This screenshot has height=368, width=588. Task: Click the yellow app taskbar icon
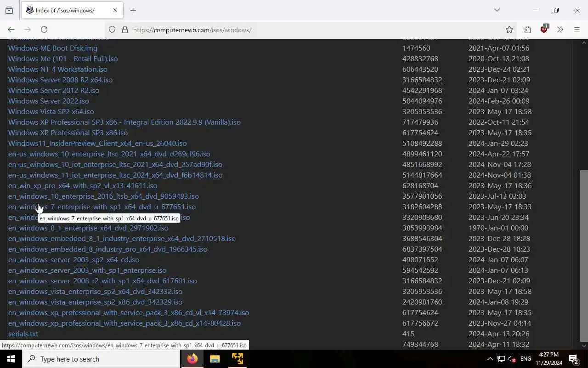click(237, 359)
